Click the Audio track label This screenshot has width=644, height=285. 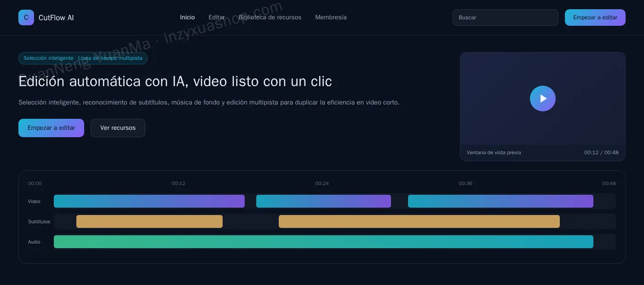34,242
